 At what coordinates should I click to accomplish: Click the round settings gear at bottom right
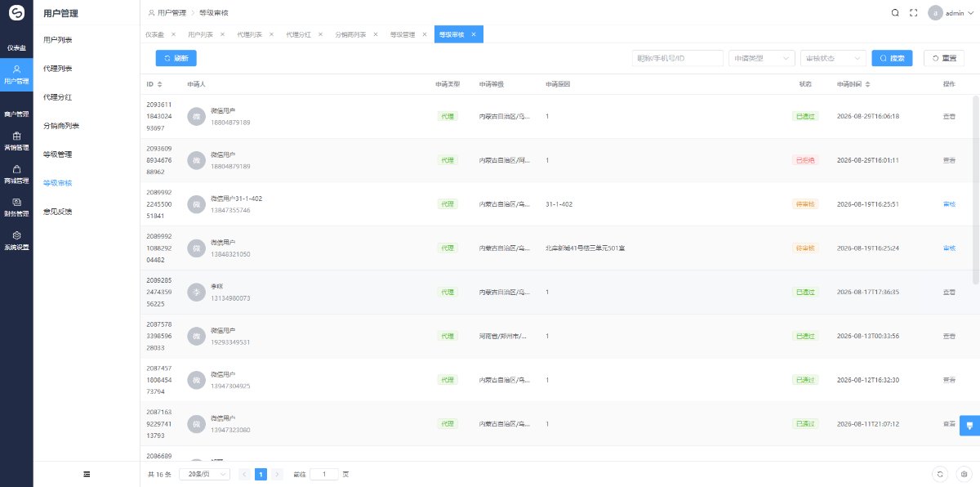pyautogui.click(x=964, y=474)
